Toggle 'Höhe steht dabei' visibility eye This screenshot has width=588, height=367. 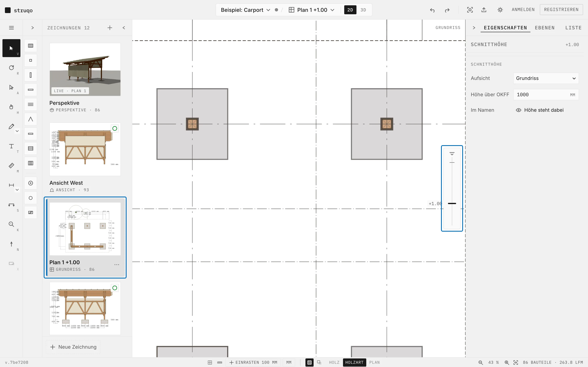pyautogui.click(x=519, y=110)
